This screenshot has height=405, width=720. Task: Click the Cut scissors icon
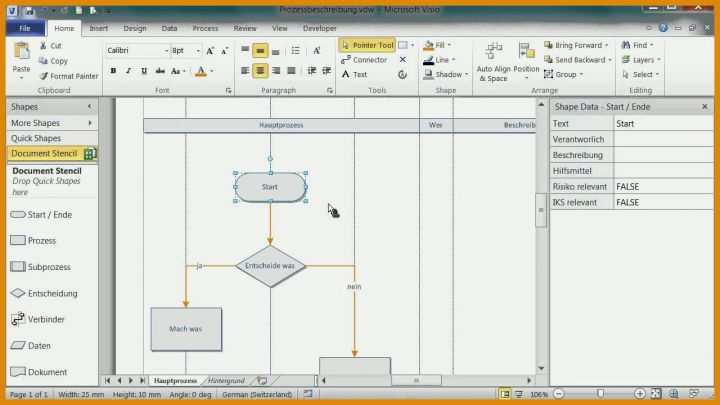(44, 45)
